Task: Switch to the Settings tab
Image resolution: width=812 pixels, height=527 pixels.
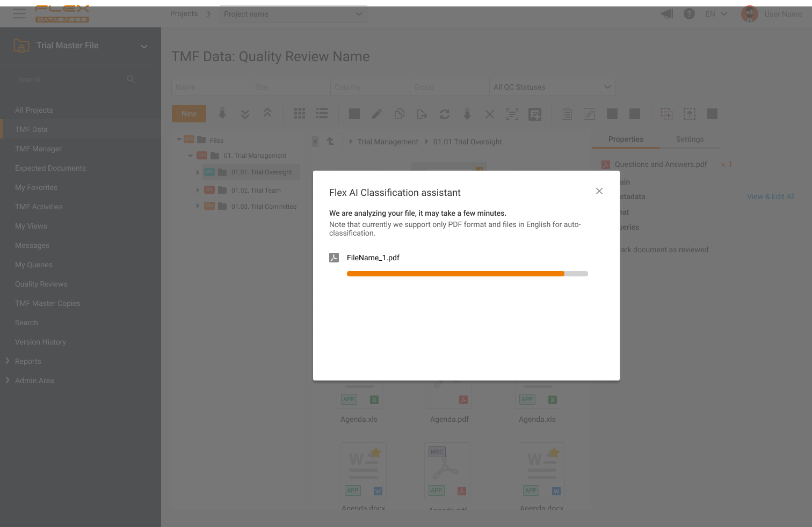Action: click(x=690, y=139)
